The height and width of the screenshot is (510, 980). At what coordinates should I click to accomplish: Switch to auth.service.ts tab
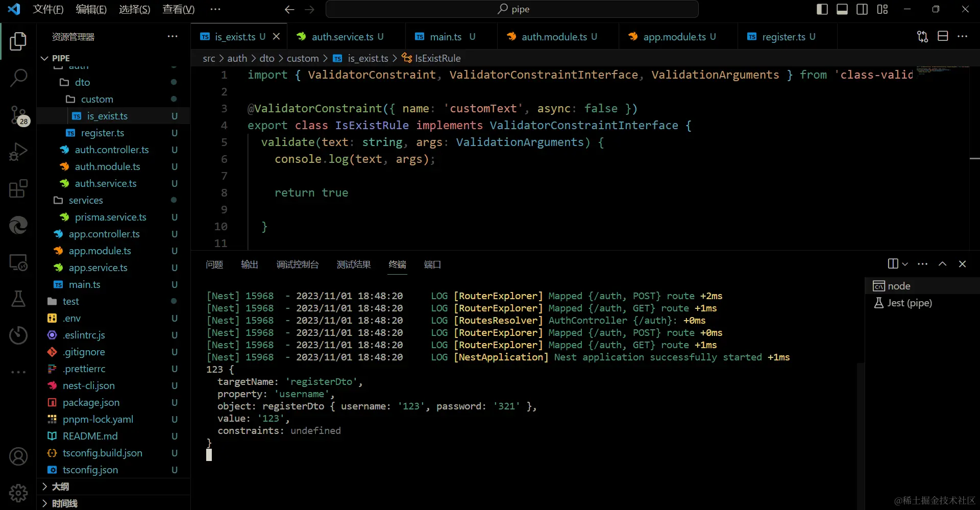[347, 37]
